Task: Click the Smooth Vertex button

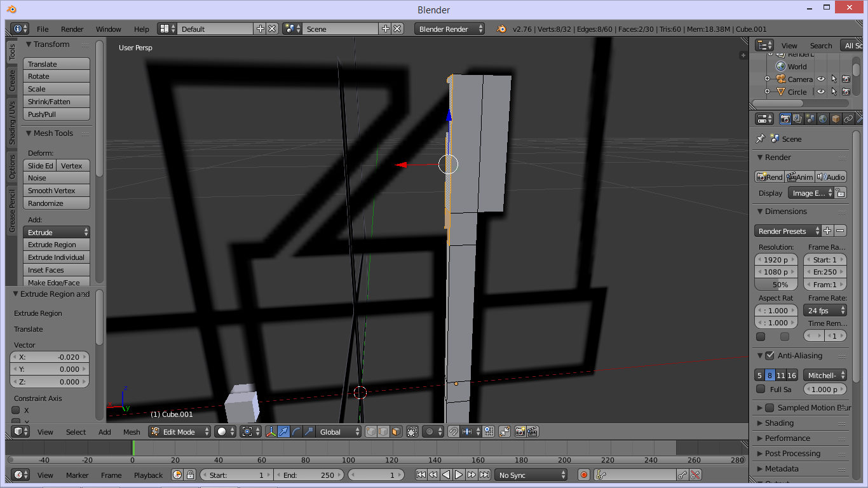Action: [x=57, y=191]
